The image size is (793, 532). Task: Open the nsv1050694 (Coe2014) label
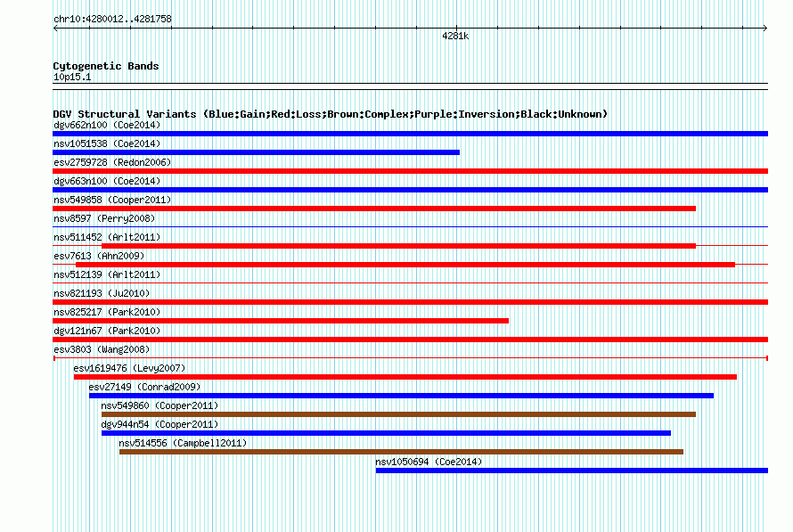[429, 462]
